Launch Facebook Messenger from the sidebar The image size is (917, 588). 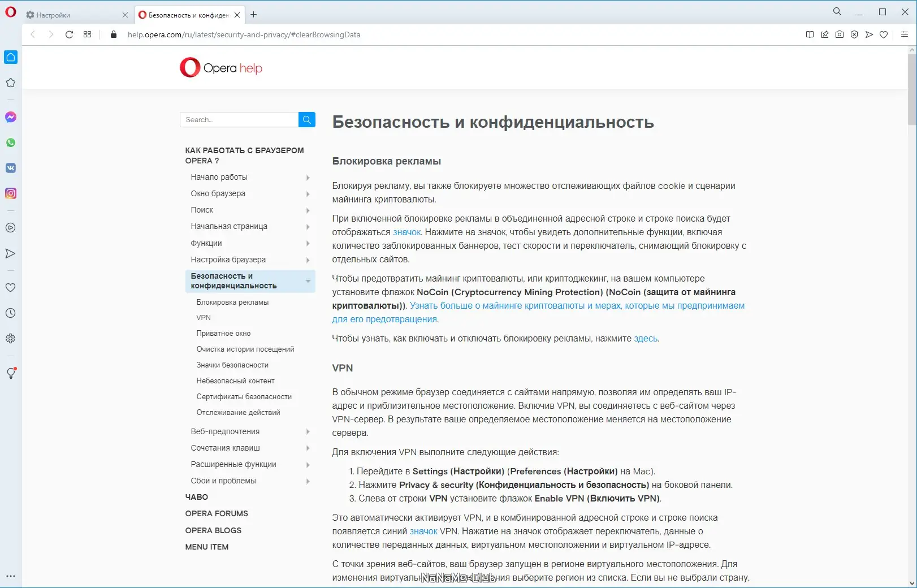pyautogui.click(x=11, y=117)
